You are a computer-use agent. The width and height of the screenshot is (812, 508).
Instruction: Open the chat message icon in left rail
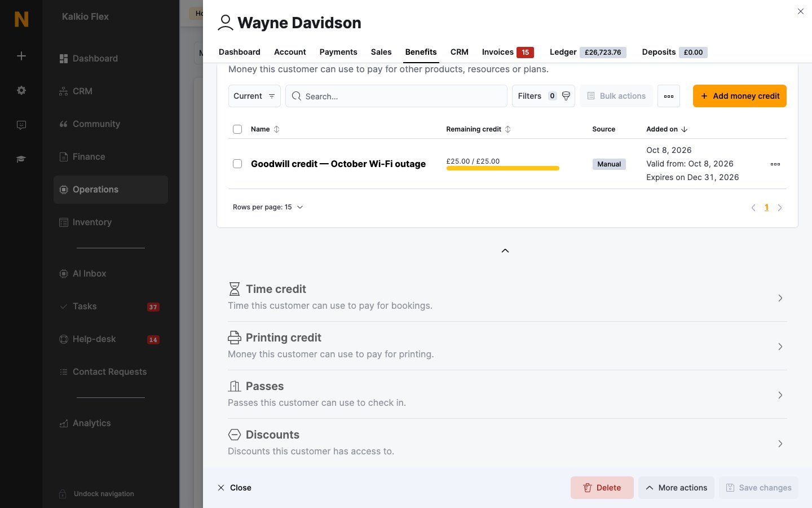coord(21,125)
